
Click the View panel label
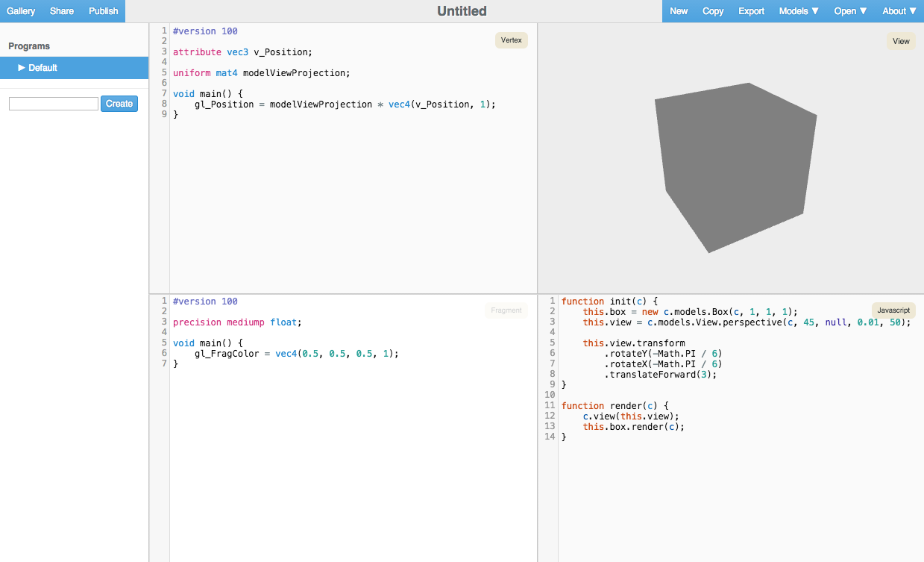coord(902,42)
